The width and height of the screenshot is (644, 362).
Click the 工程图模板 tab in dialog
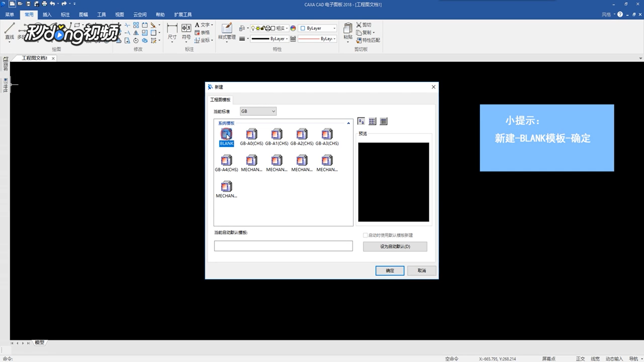[x=220, y=100]
